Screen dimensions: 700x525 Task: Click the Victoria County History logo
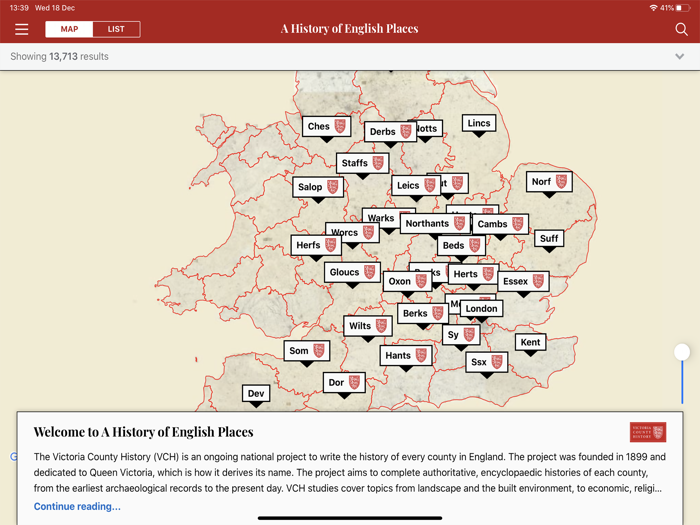point(648,432)
